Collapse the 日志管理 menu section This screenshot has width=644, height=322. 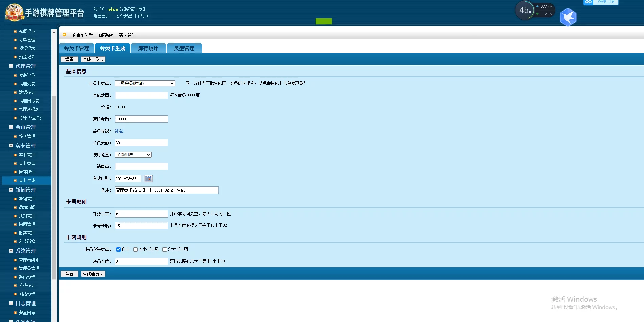coord(11,303)
